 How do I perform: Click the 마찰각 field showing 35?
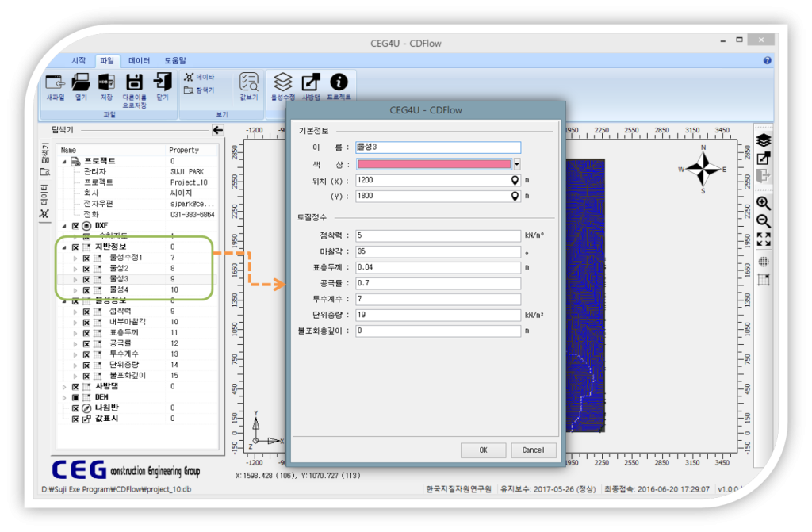click(438, 252)
